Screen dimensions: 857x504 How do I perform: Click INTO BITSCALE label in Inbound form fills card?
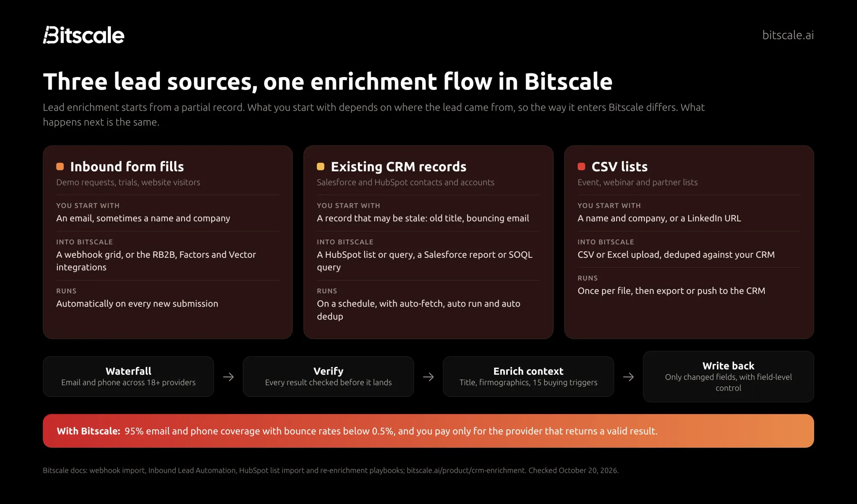click(84, 242)
